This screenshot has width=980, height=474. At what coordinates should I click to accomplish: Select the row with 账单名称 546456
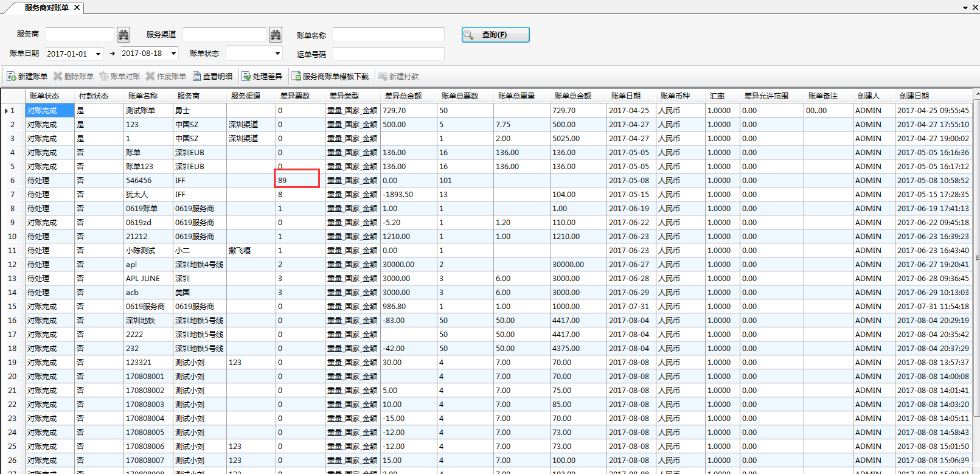click(139, 181)
